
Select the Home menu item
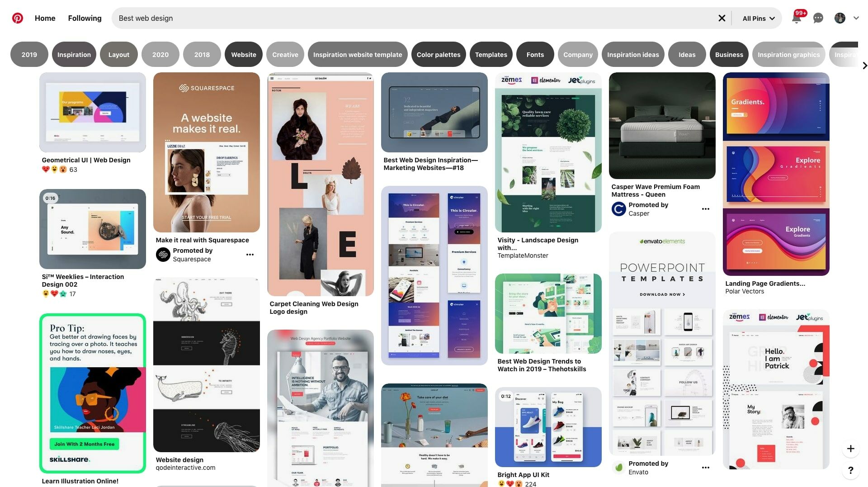click(45, 18)
